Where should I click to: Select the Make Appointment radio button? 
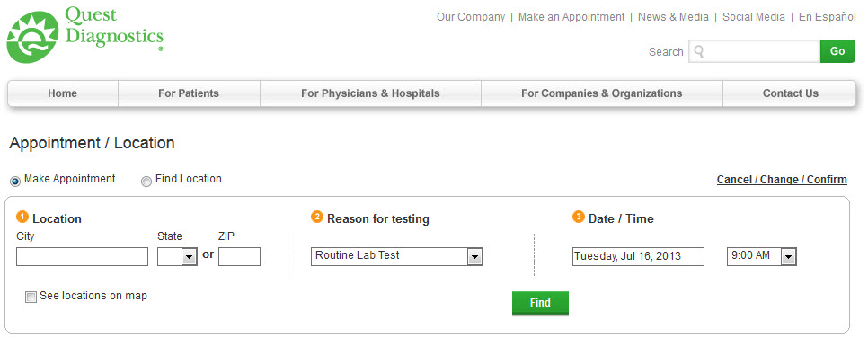[15, 182]
